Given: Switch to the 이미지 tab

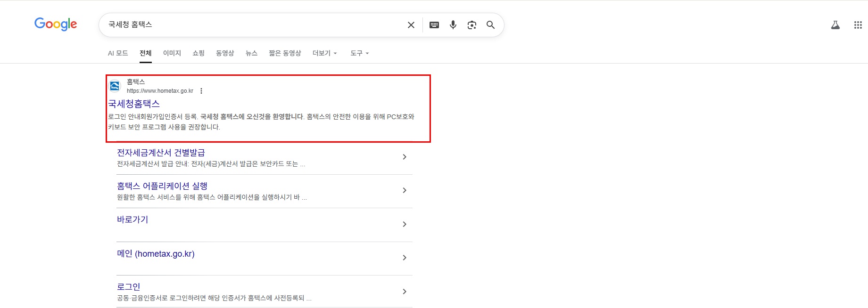Looking at the screenshot, I should (172, 53).
